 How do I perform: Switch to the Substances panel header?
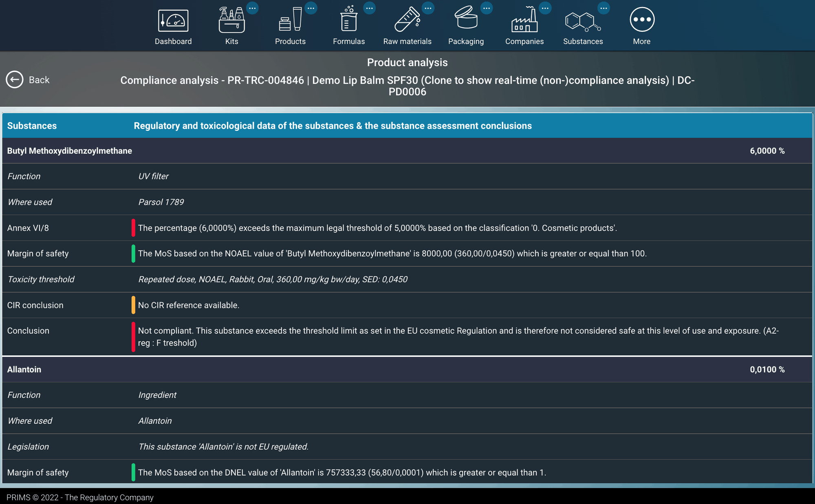click(x=32, y=125)
